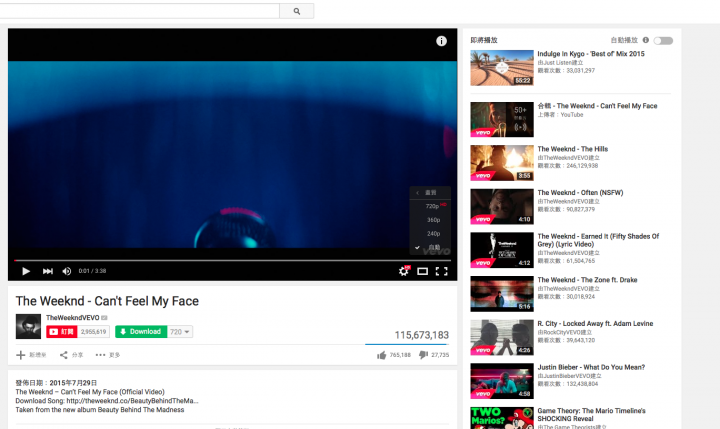Click the subscriber count 2,955,619

[x=93, y=332]
